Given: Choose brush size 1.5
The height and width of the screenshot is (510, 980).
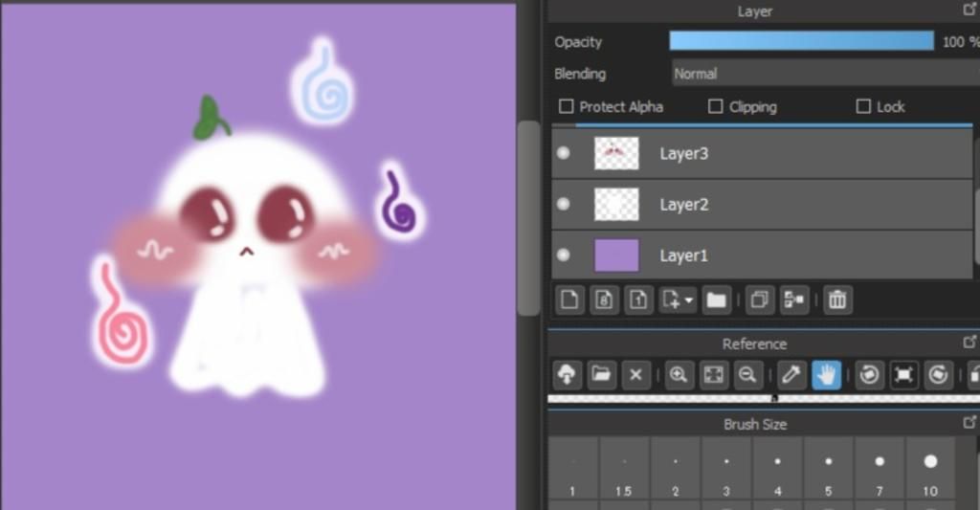Looking at the screenshot, I should (x=624, y=469).
